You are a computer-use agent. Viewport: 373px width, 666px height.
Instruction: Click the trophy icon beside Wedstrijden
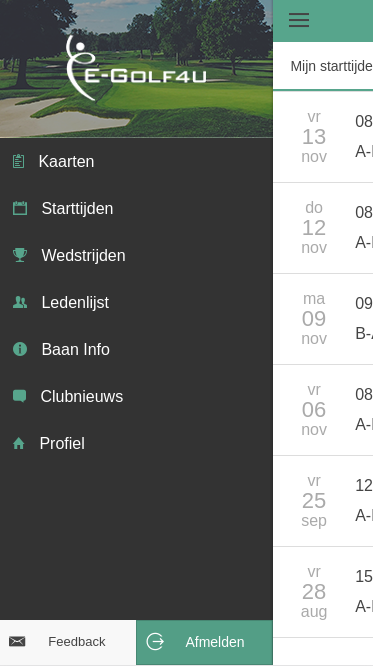point(20,255)
